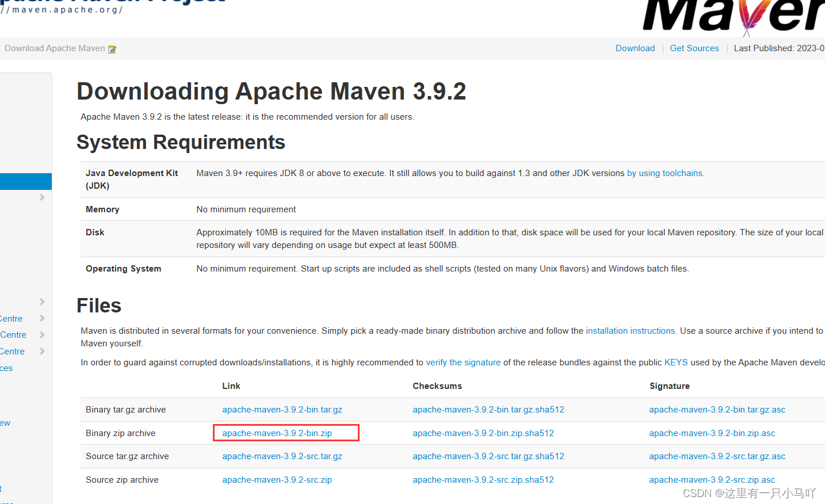Viewport: 825px width, 504px height.
Task: Download apache-maven-3.9.2-src.zip
Action: pyautogui.click(x=277, y=480)
